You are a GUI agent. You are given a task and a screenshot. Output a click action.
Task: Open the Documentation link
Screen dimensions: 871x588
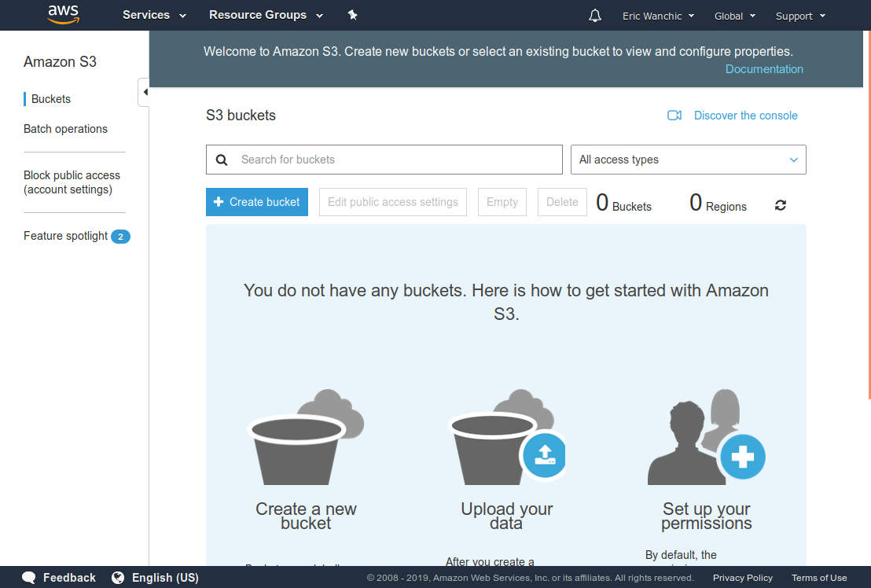click(x=764, y=69)
